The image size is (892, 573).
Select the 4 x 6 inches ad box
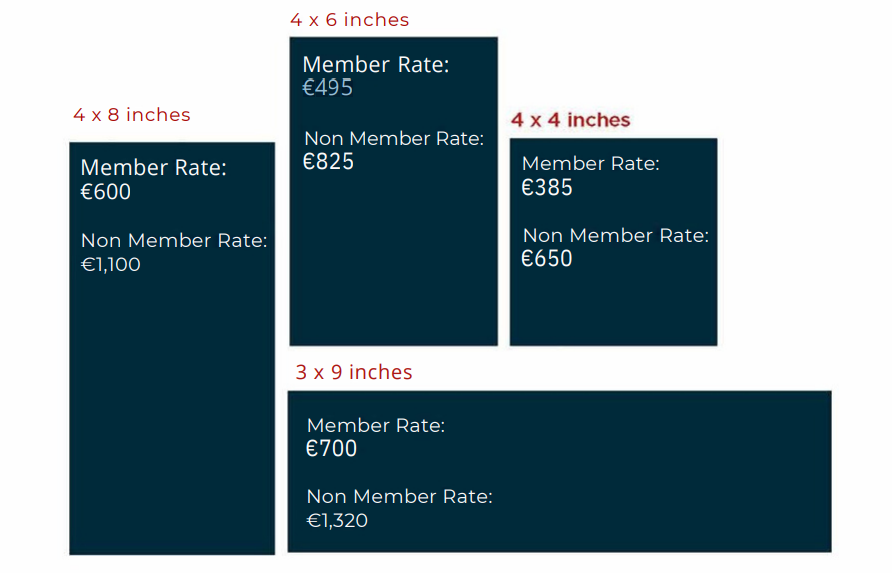[x=394, y=191]
